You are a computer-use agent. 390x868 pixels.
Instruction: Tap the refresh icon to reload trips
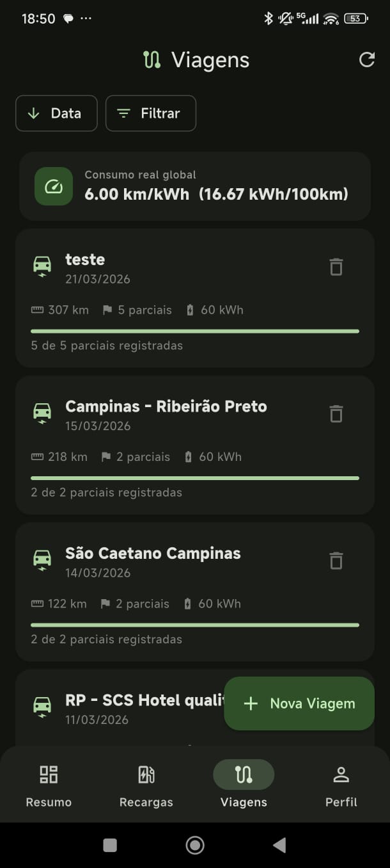366,60
